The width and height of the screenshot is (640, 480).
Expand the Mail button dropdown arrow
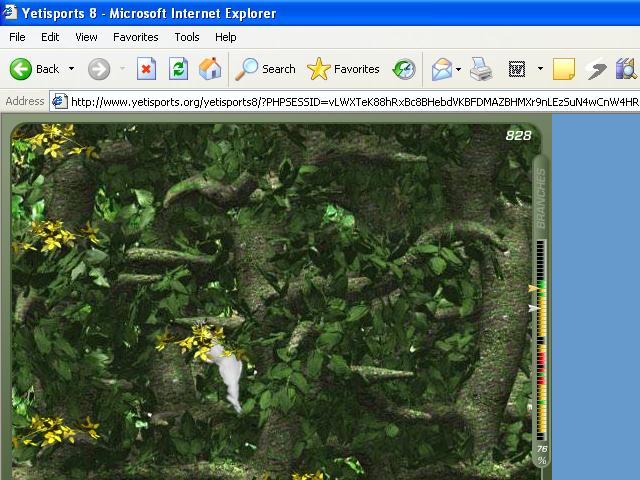point(458,69)
